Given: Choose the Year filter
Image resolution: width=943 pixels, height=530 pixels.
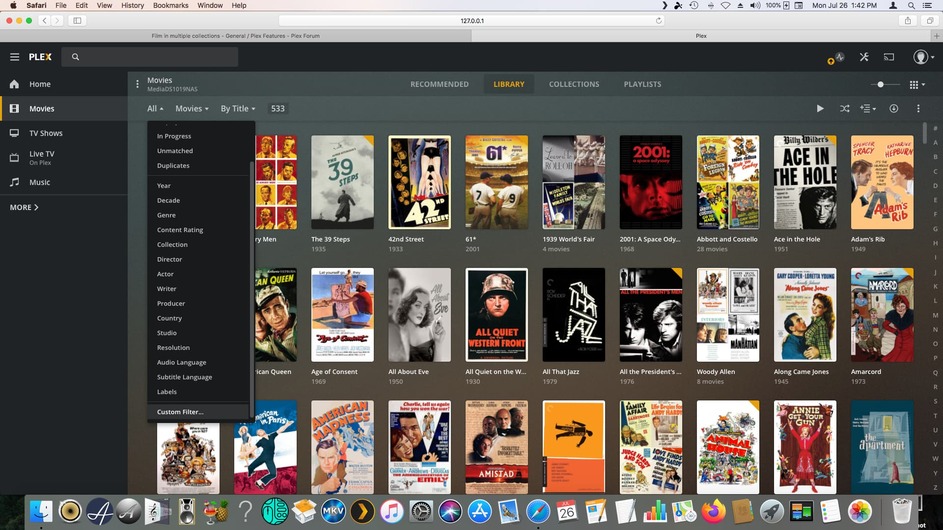Looking at the screenshot, I should click(198, 186).
